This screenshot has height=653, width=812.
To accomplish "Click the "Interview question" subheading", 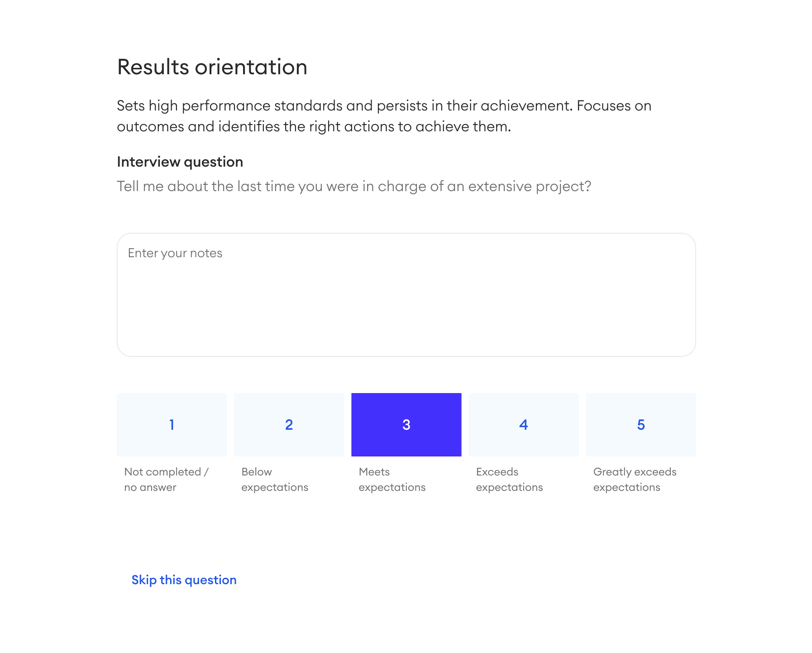I will click(180, 162).
